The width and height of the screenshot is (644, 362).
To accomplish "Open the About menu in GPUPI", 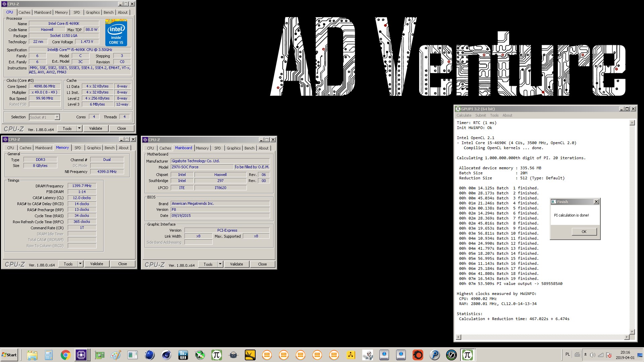I will [x=507, y=115].
